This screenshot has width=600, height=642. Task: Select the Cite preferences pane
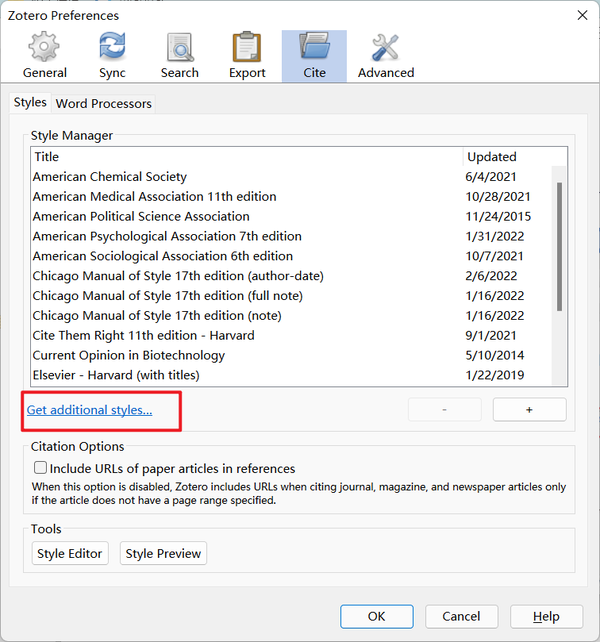[314, 55]
